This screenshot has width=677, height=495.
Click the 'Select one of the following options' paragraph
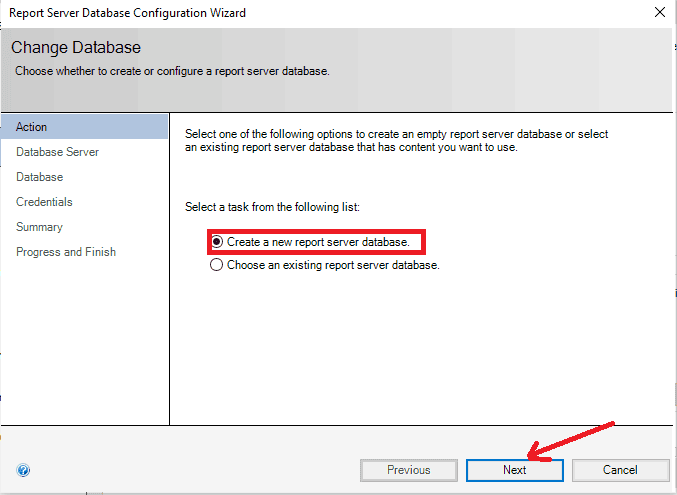click(397, 141)
